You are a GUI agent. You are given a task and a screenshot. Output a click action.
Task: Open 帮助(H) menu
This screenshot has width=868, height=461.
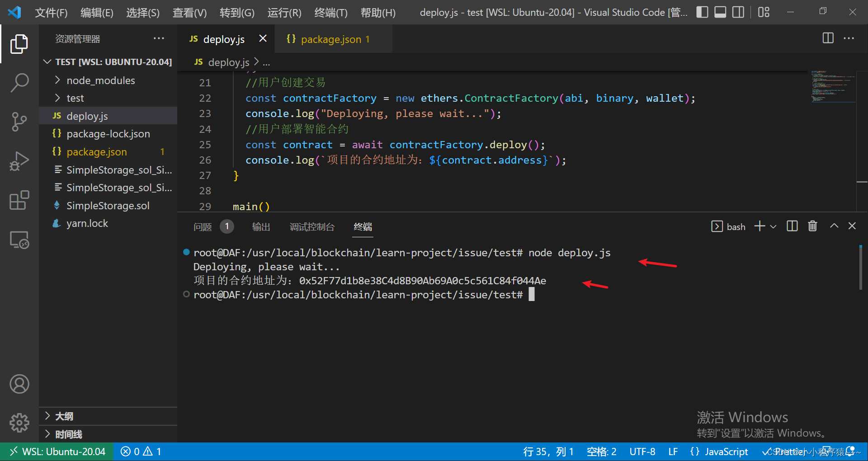click(x=378, y=13)
